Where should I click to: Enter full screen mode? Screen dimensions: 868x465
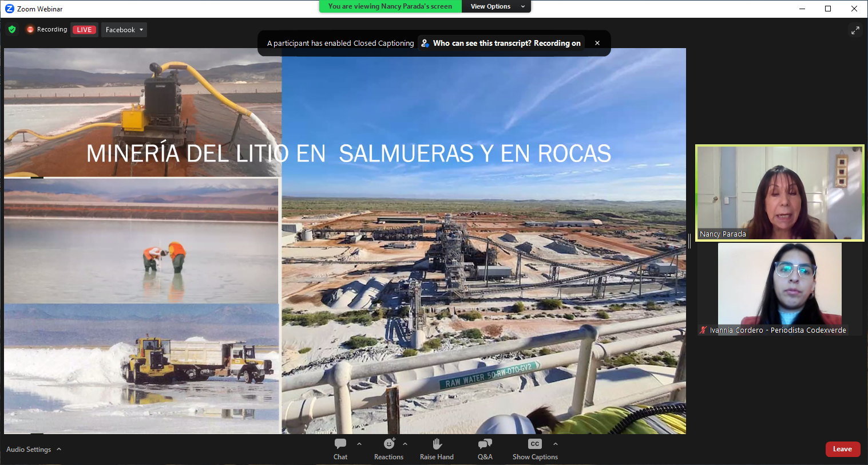(x=855, y=30)
